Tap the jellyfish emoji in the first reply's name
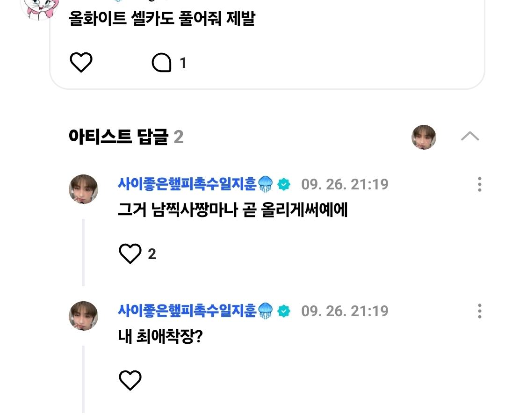This screenshot has width=505, height=420. pyautogui.click(x=266, y=184)
